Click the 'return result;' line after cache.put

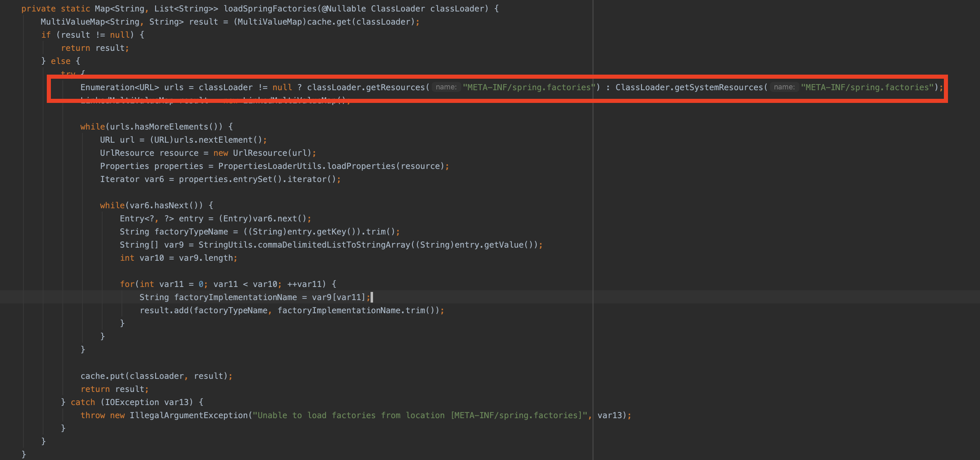114,389
